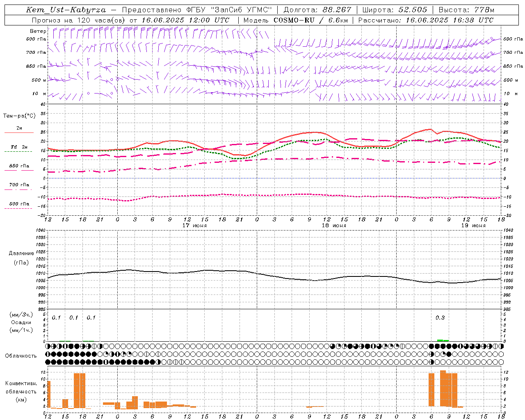This screenshot has width=525, height=420.
Task: Click the station title Kem_Ust-Kabyrza
Action: click(x=66, y=10)
